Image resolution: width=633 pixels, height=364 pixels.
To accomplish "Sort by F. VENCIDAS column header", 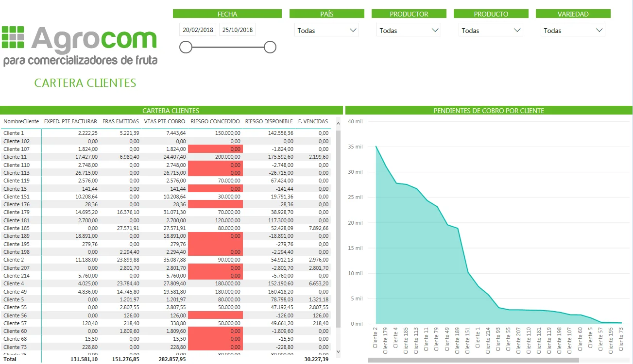I will [313, 121].
